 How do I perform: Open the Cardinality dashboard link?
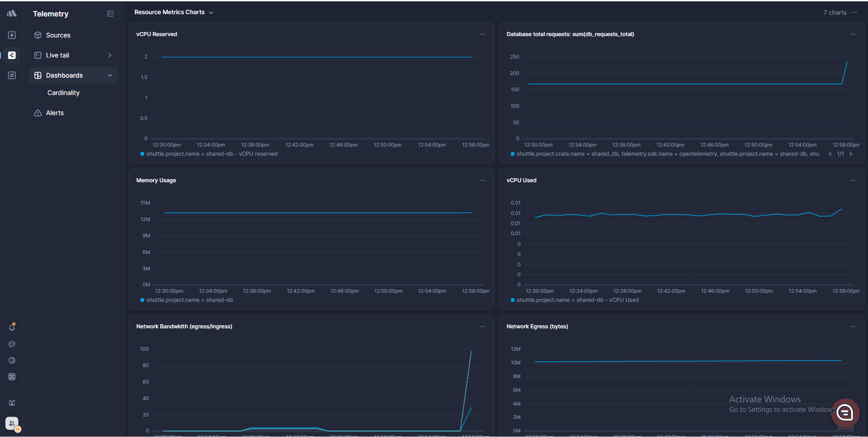coord(63,93)
